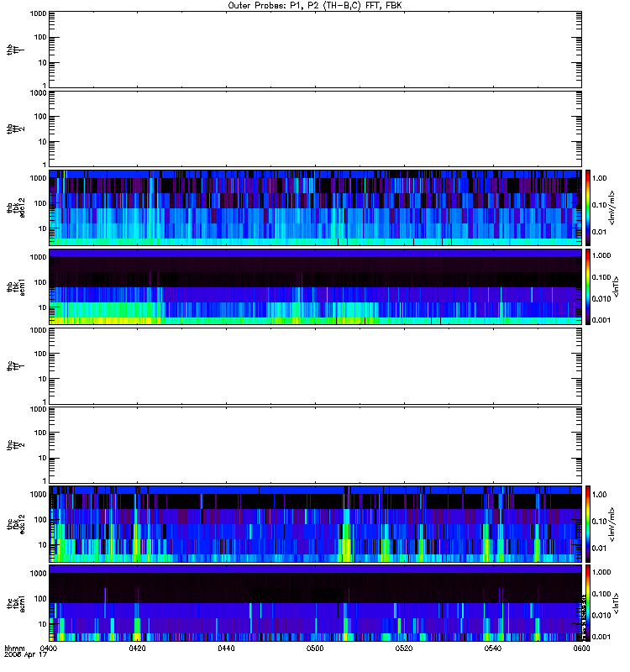Click the "thb fbk scm1" y-axis title

tap(16, 286)
